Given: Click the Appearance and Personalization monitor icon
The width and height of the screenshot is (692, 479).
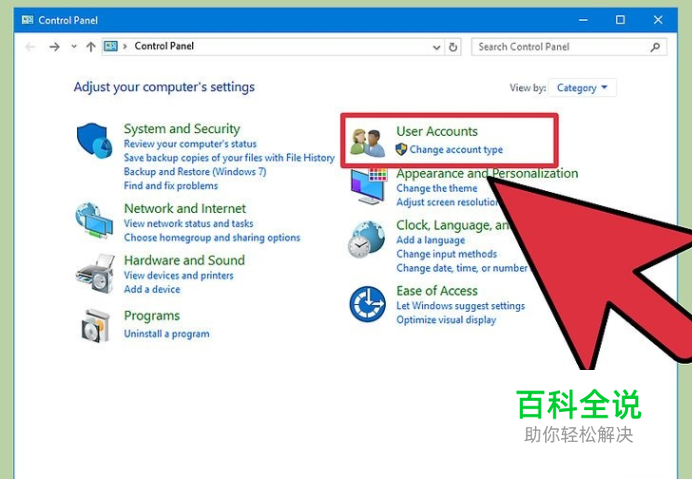Looking at the screenshot, I should click(x=369, y=186).
